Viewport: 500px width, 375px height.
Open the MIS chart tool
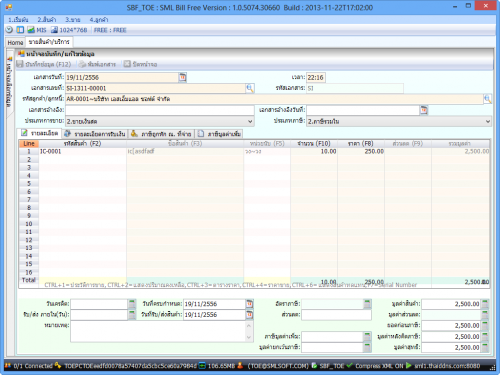click(x=37, y=30)
